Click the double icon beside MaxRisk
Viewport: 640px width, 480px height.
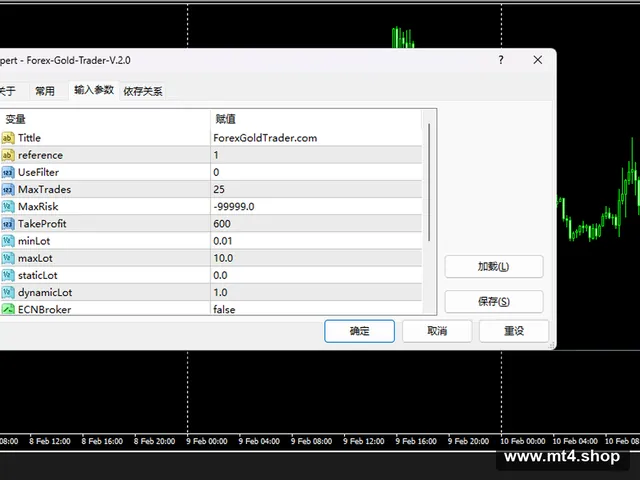(x=8, y=207)
